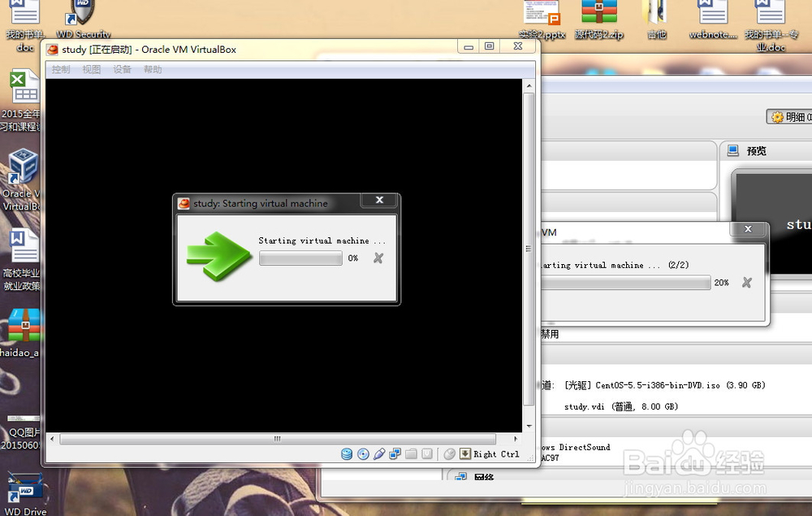Image resolution: width=812 pixels, height=516 pixels.
Task: Select the QQ图片 image file on desktop
Action: [21, 432]
